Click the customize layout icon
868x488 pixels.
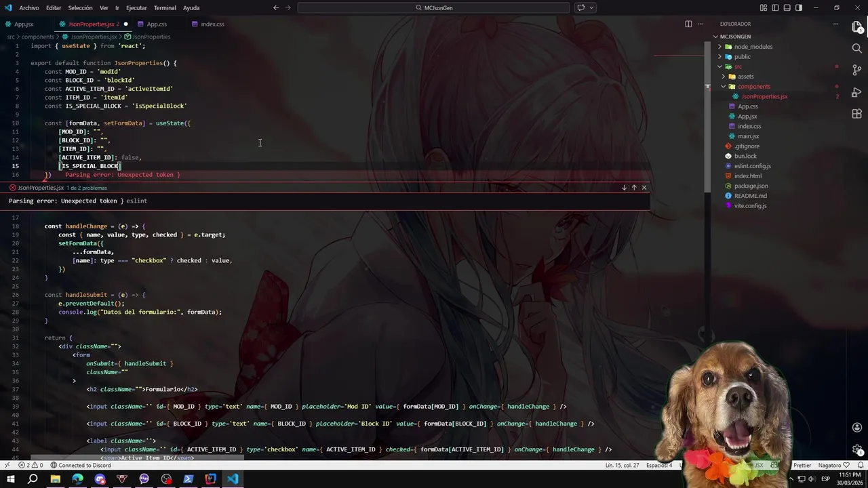tap(764, 7)
